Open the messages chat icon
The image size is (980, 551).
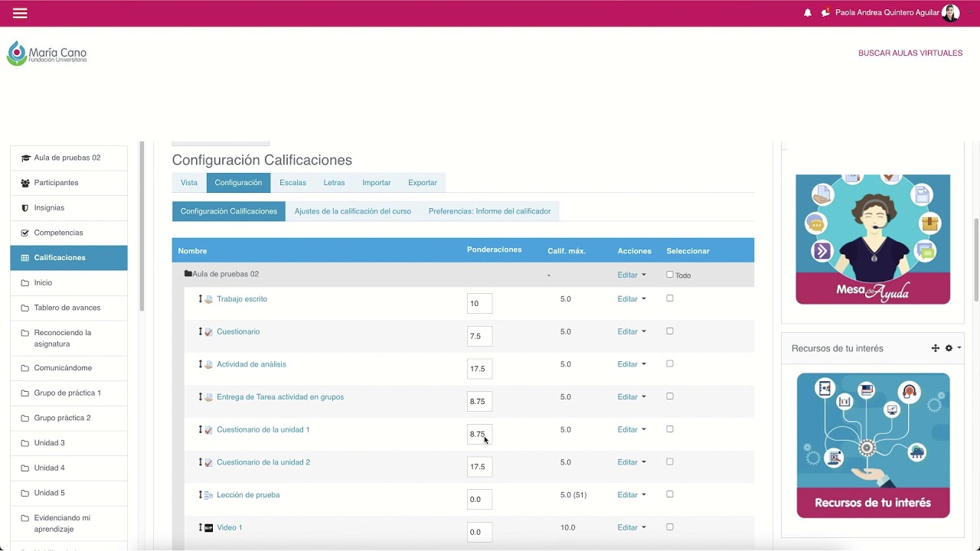point(825,13)
